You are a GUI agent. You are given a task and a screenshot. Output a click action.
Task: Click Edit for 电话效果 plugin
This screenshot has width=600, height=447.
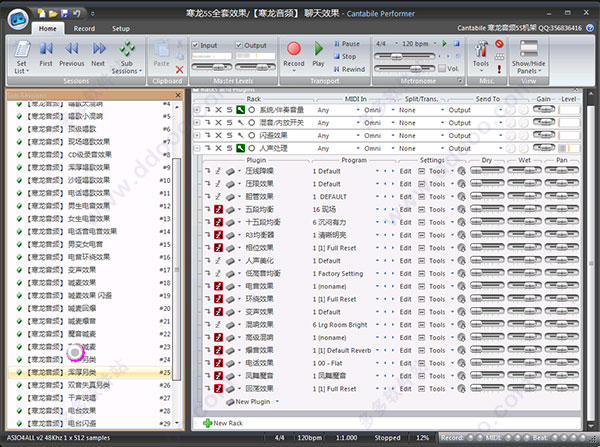406,363
